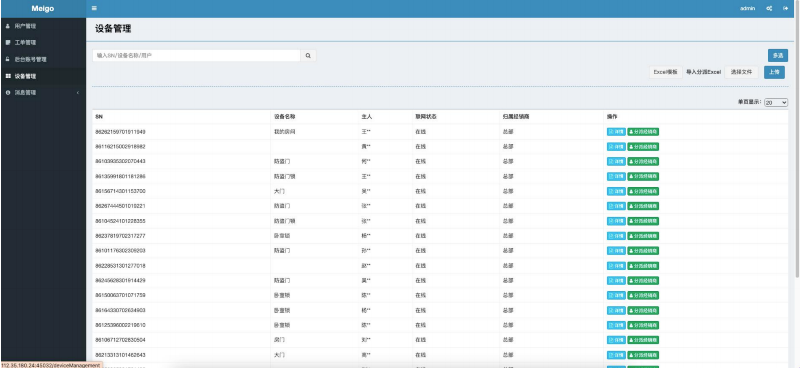The image size is (800, 368).
Task: Open 详情 for the 我的房间 device row
Action: coord(616,132)
